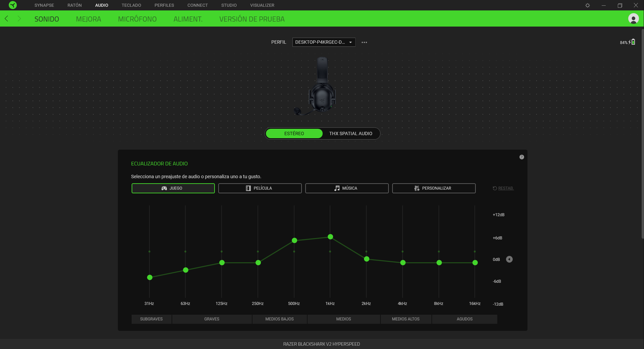
Task: Click the Razer logo icon
Action: (13, 5)
